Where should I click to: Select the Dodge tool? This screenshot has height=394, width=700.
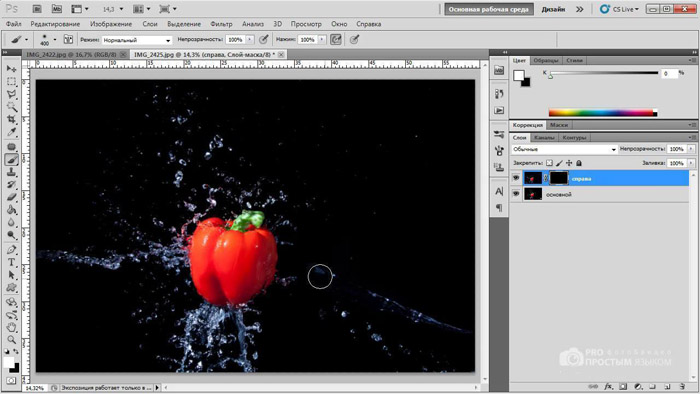pyautogui.click(x=12, y=235)
